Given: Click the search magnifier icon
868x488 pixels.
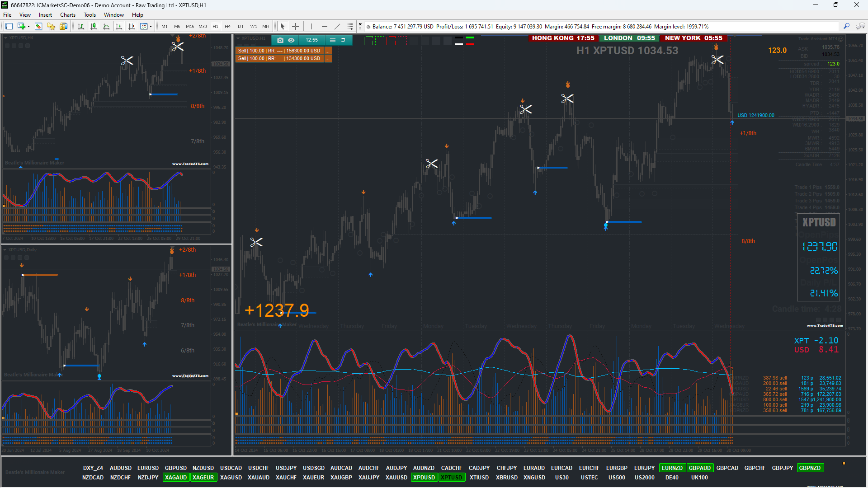Looking at the screenshot, I should pyautogui.click(x=846, y=27).
